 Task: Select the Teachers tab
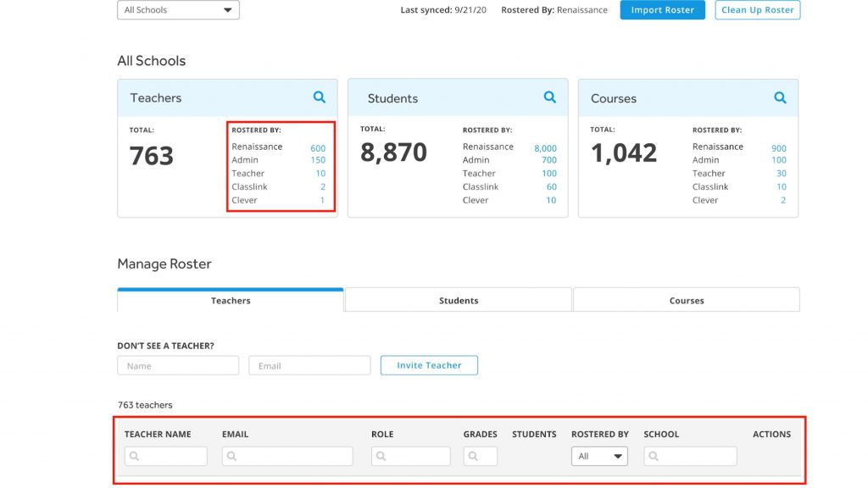(x=231, y=301)
